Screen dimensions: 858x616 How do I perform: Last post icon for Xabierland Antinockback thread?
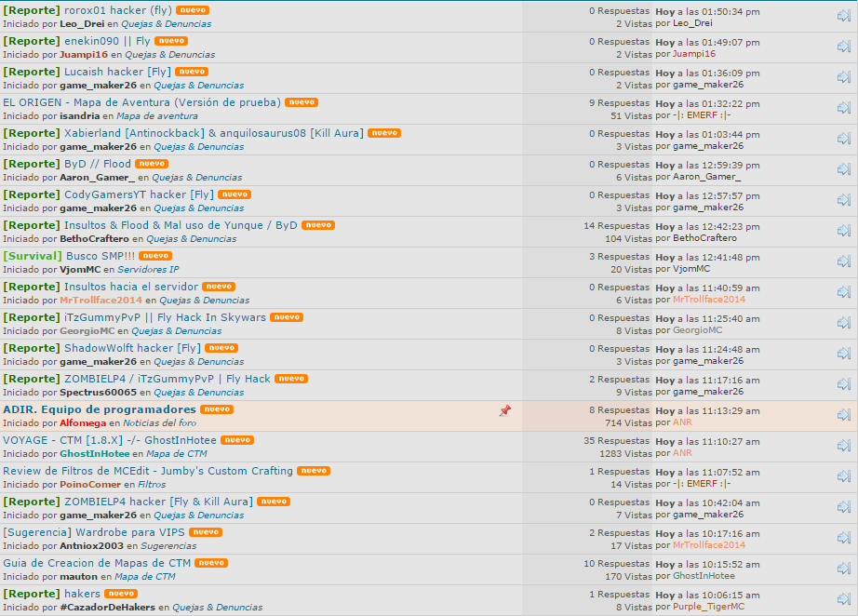844,139
